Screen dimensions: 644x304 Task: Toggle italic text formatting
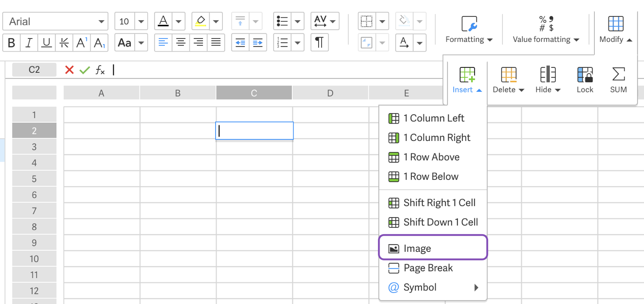(x=29, y=43)
